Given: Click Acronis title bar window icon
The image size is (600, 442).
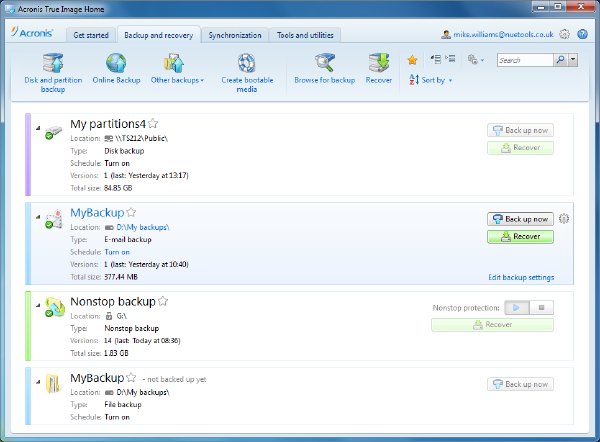Looking at the screenshot, I should 10,9.
